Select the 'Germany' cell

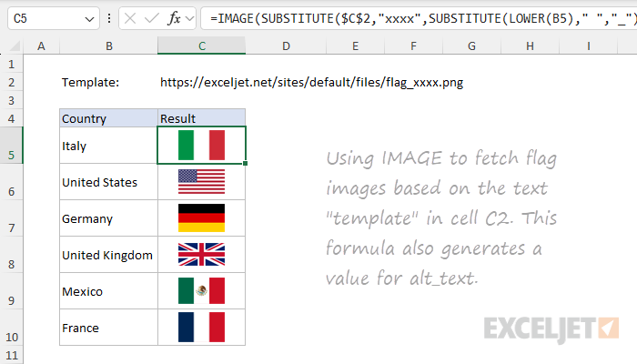point(108,218)
